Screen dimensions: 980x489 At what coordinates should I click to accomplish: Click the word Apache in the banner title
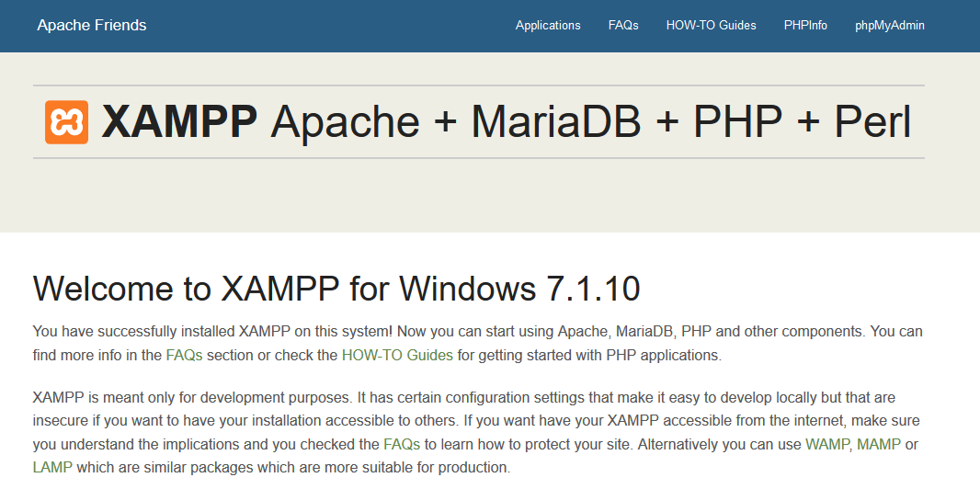click(345, 121)
